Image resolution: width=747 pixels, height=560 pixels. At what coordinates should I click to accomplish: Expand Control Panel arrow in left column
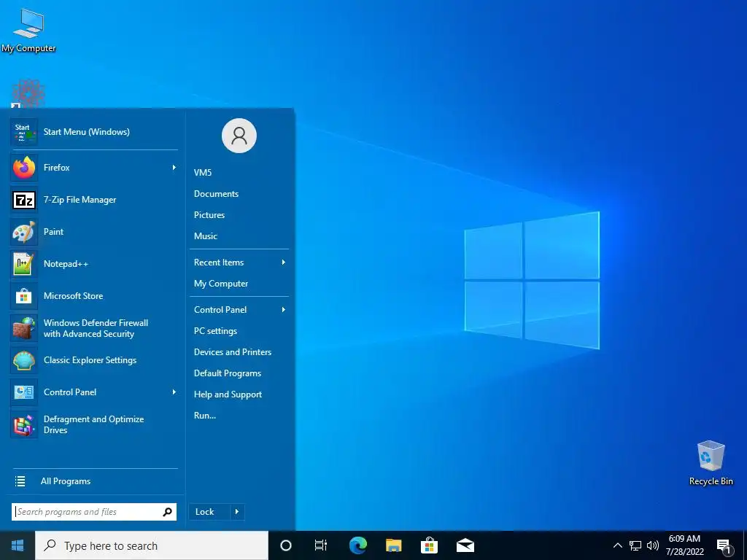174,392
